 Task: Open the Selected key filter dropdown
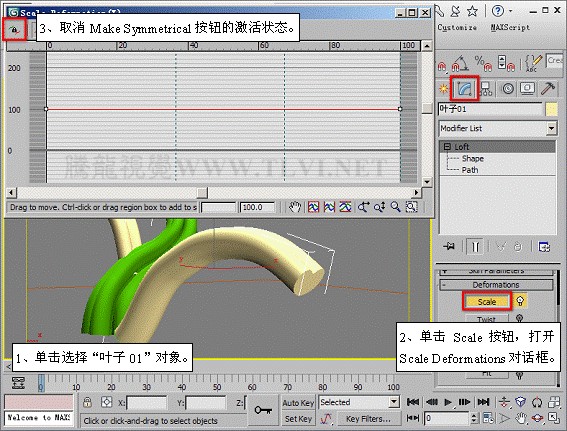coord(359,402)
